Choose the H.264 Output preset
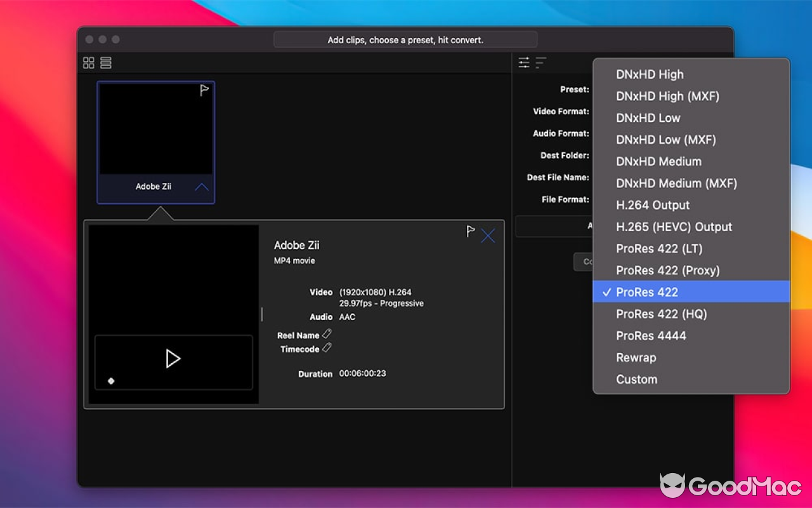 tap(652, 204)
